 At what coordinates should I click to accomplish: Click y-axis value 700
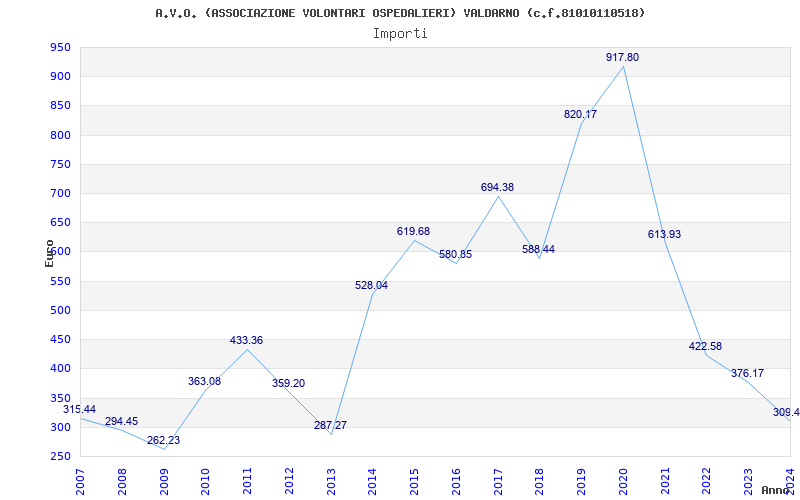(60, 193)
